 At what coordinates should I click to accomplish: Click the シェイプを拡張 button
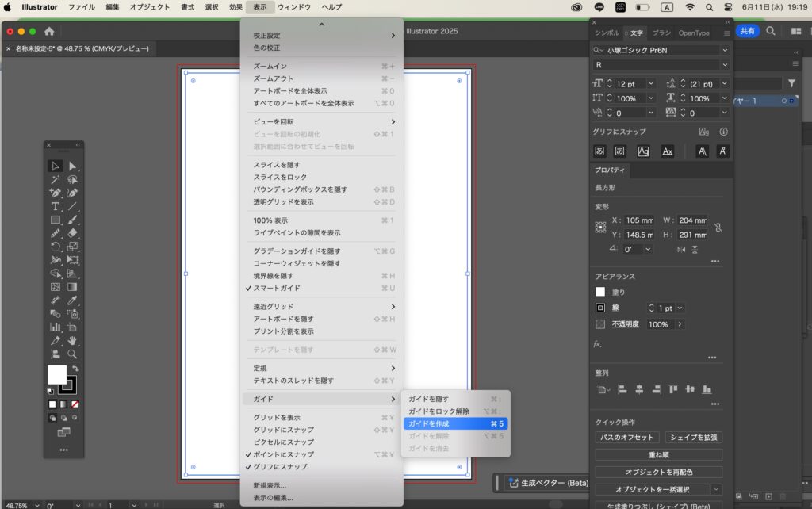pyautogui.click(x=693, y=438)
